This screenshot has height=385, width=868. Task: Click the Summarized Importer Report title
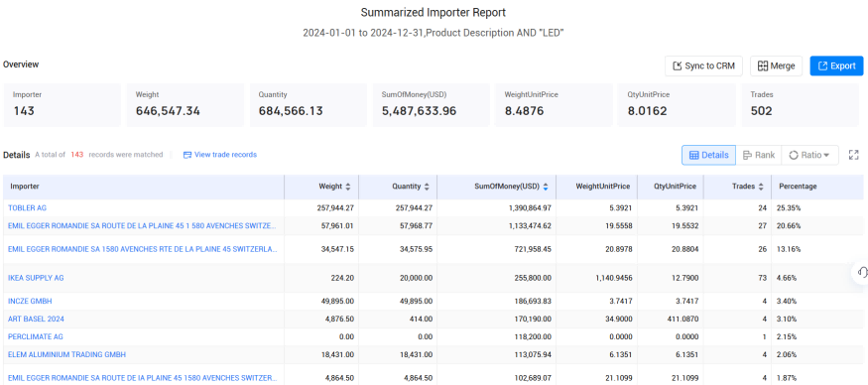pyautogui.click(x=434, y=12)
